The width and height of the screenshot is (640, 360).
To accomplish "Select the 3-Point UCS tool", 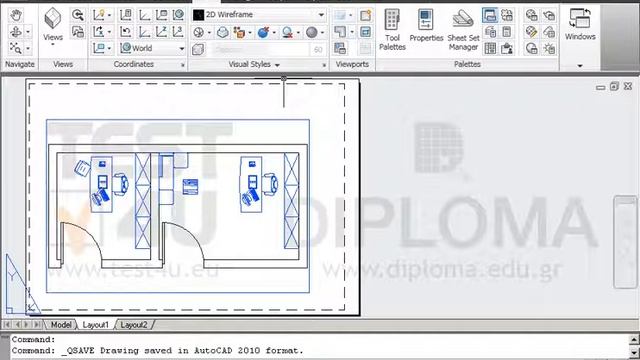I will pyautogui.click(x=178, y=31).
